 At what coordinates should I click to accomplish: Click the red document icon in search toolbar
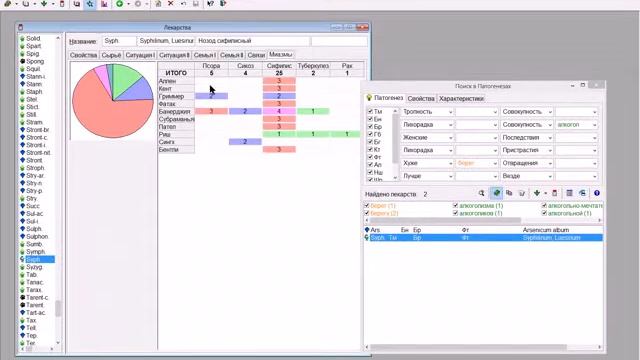(x=555, y=193)
